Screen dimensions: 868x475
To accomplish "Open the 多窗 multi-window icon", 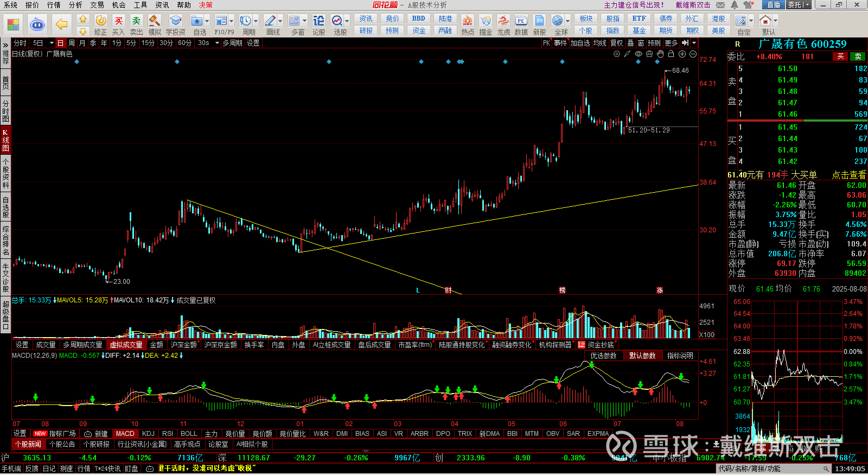I will click(x=294, y=21).
